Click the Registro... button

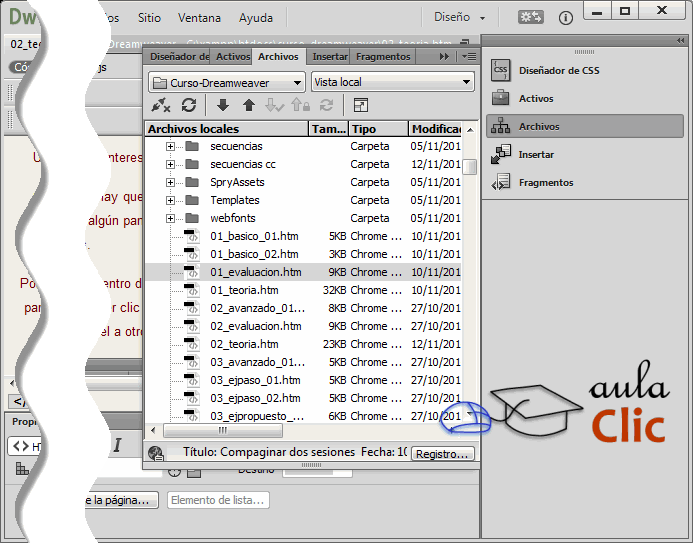(442, 454)
